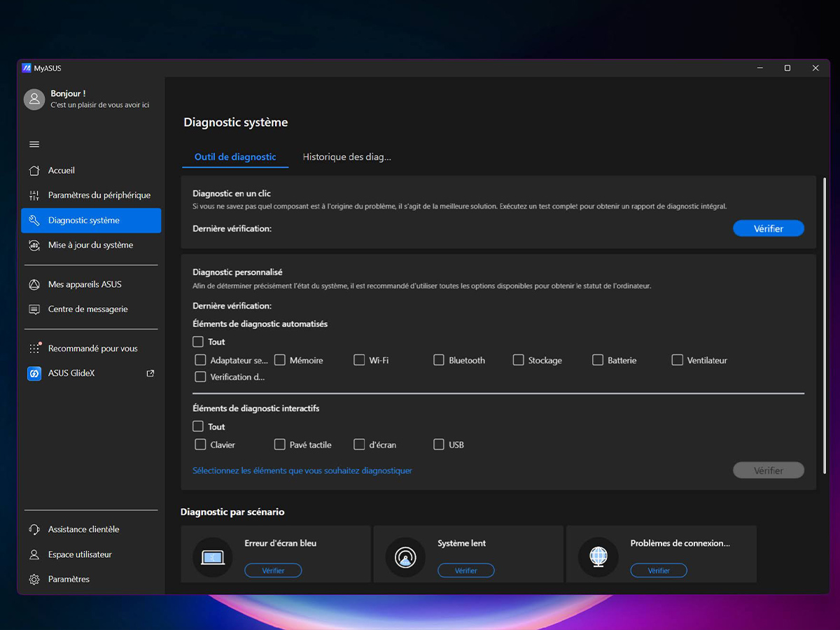Click the Assistance clientèle headset icon
Screen dimensions: 840x630
pos(34,529)
